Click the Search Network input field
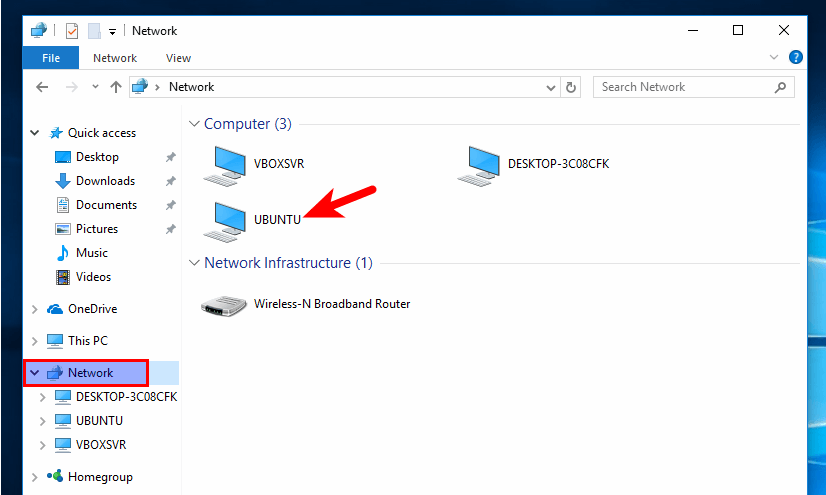This screenshot has height=495, width=826. coord(683,87)
